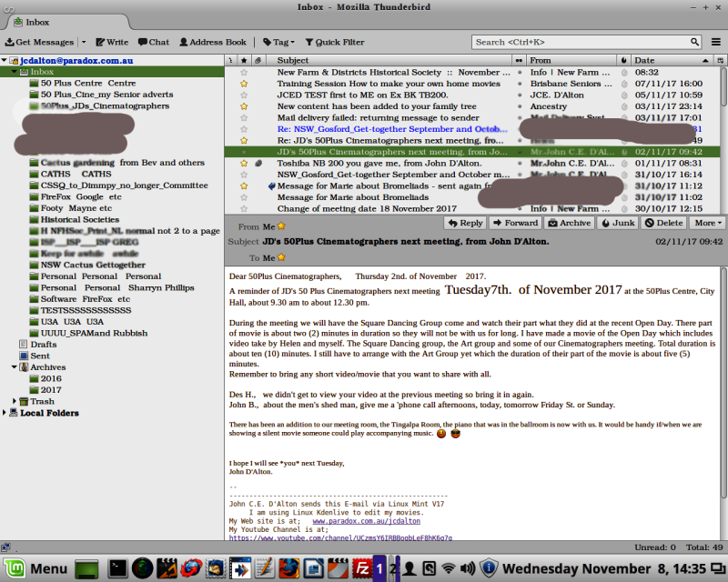Sort messages by the starred column header
728x582 pixels.
pyautogui.click(x=244, y=60)
